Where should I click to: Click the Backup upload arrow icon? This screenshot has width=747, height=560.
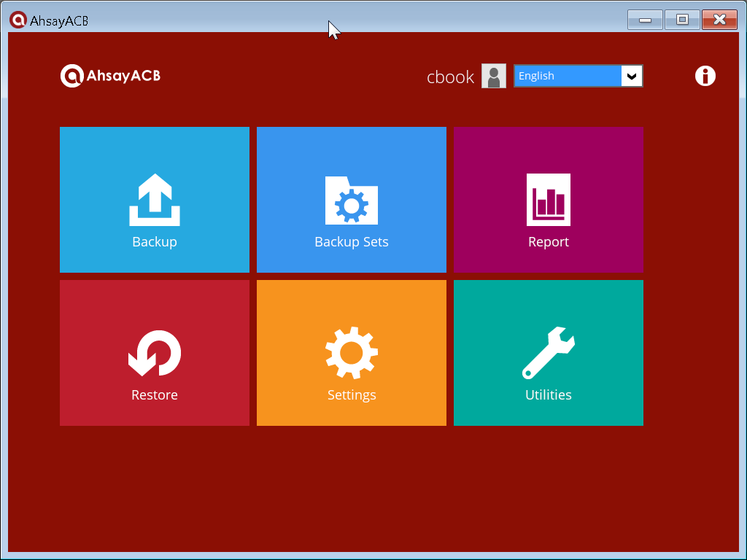click(155, 200)
